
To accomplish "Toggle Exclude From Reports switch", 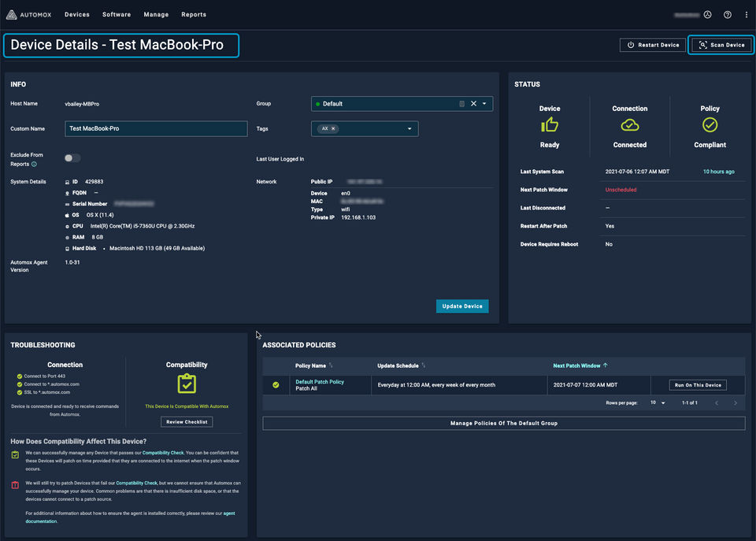I will [x=72, y=158].
